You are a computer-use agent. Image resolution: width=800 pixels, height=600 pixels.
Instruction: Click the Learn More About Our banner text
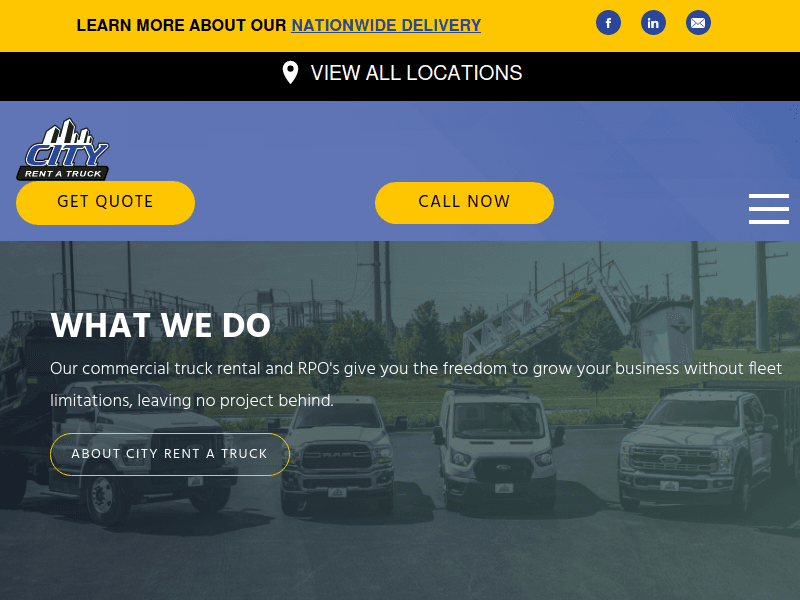point(182,25)
